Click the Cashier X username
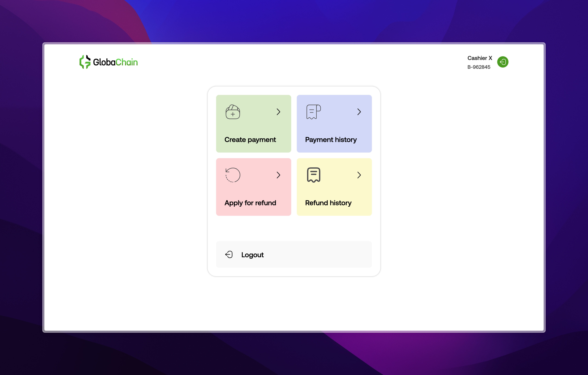Image resolution: width=588 pixels, height=375 pixels. point(480,58)
